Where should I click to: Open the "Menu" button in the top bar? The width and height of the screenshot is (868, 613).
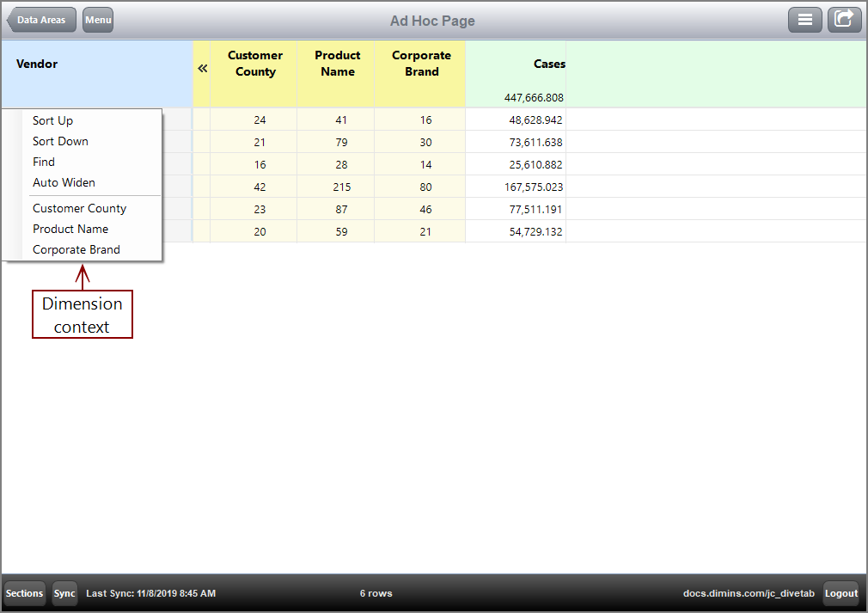click(97, 19)
